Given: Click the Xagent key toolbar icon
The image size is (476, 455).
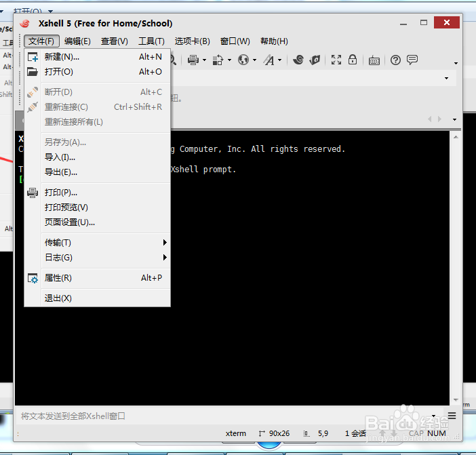Looking at the screenshot, I should pos(315,60).
